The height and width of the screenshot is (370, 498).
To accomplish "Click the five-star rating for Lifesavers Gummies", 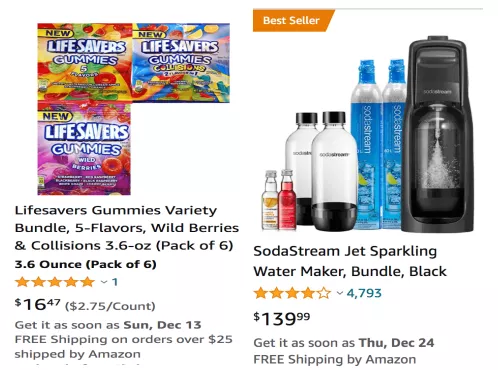I will point(55,282).
